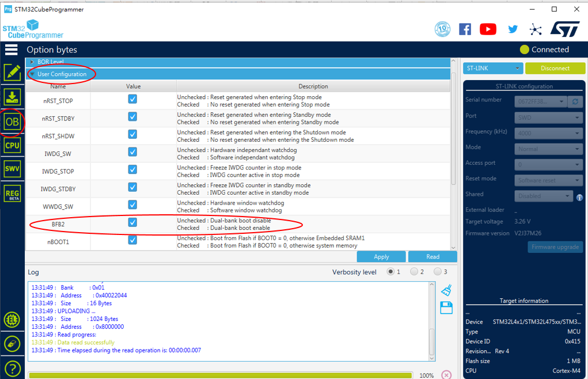
Task: Toggle the WWDG_SW checkbox
Action: [x=132, y=204]
